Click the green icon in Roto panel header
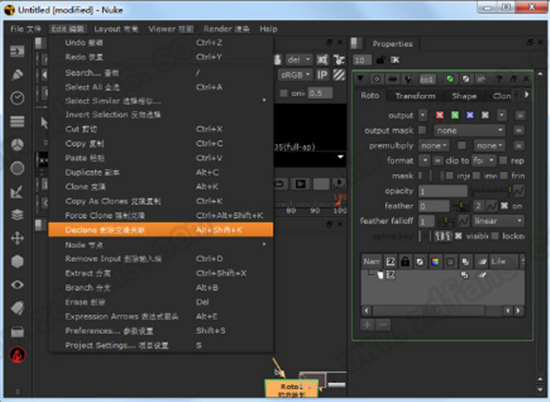Viewport: 550px width, 402px height. click(450, 79)
